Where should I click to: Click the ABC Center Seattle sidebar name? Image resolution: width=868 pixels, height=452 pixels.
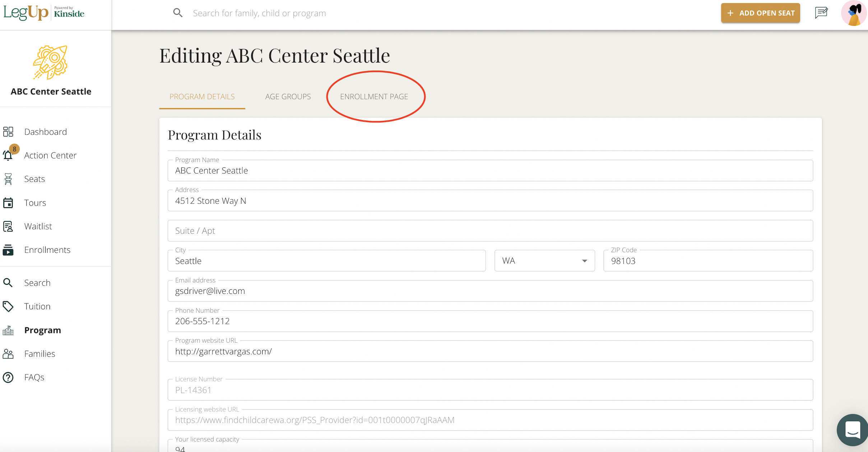coord(51,91)
